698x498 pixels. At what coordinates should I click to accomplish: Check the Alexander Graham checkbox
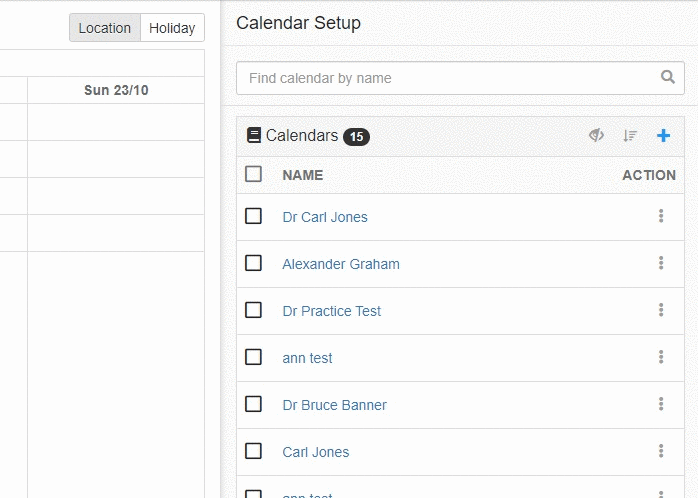click(x=253, y=263)
